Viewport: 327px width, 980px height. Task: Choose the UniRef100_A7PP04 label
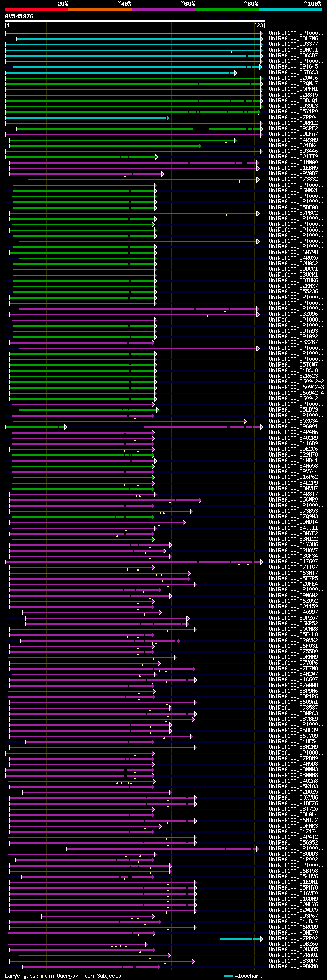click(293, 118)
